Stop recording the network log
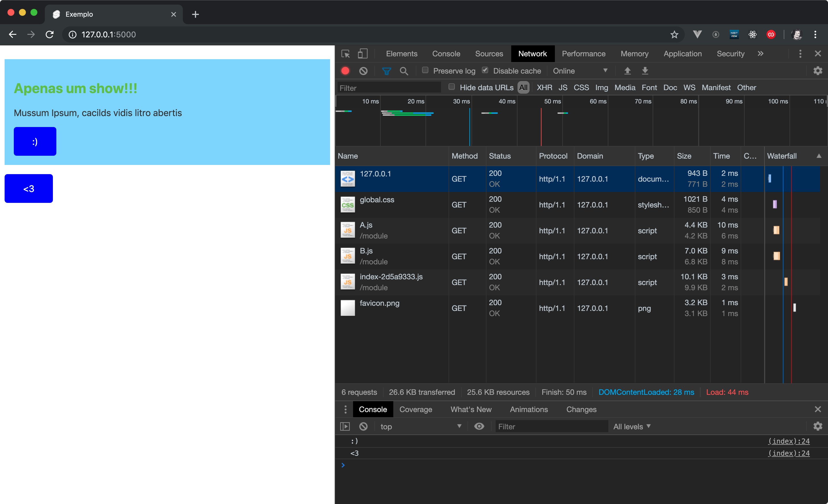 [345, 71]
